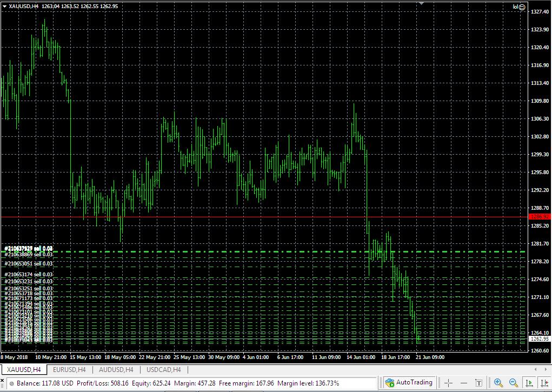Click the Margin: 457.28 value
552x392 pixels.
(195, 383)
